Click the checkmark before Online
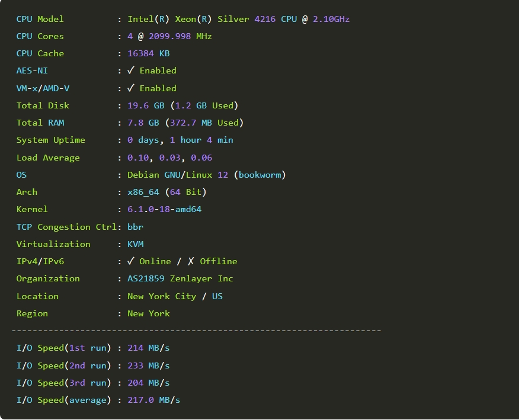The image size is (519, 420). point(131,261)
